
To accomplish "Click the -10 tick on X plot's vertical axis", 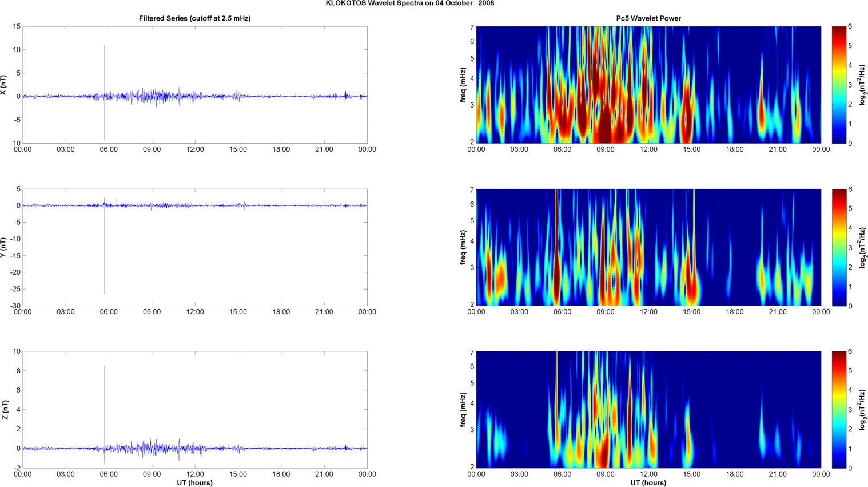I will pos(15,143).
